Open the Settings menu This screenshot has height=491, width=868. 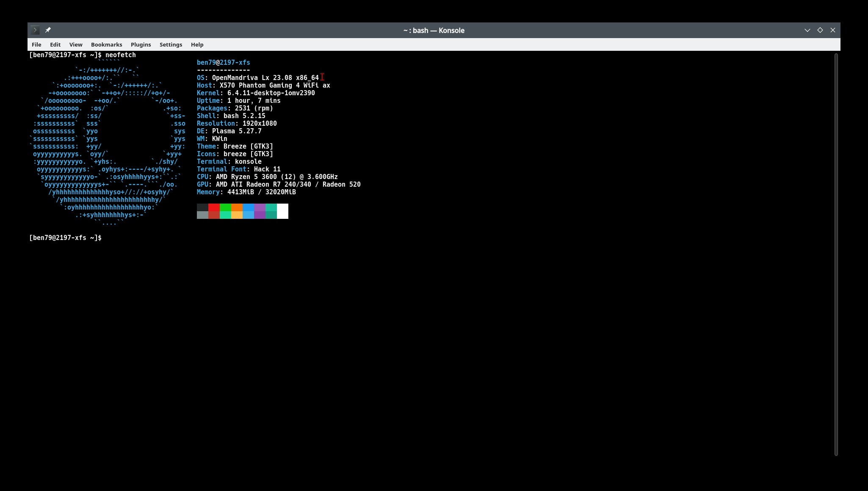point(171,44)
